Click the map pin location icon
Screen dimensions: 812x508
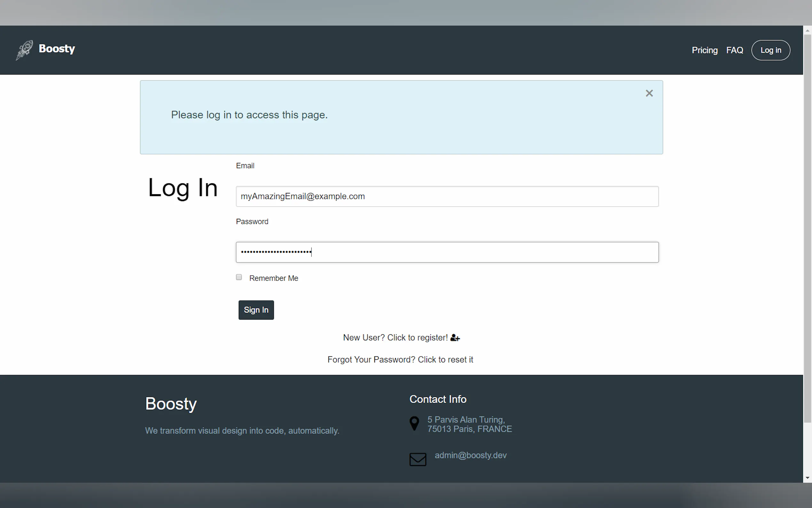click(414, 423)
